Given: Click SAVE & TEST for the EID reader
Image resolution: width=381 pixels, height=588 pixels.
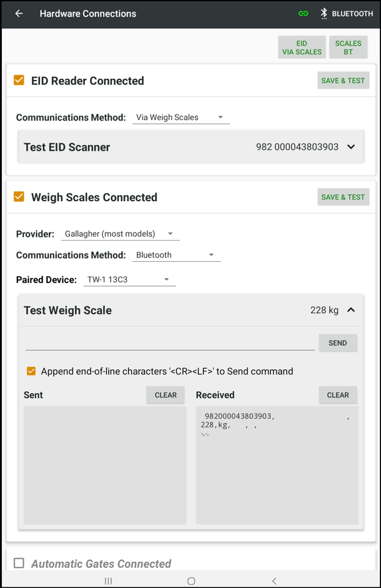Looking at the screenshot, I should (343, 80).
